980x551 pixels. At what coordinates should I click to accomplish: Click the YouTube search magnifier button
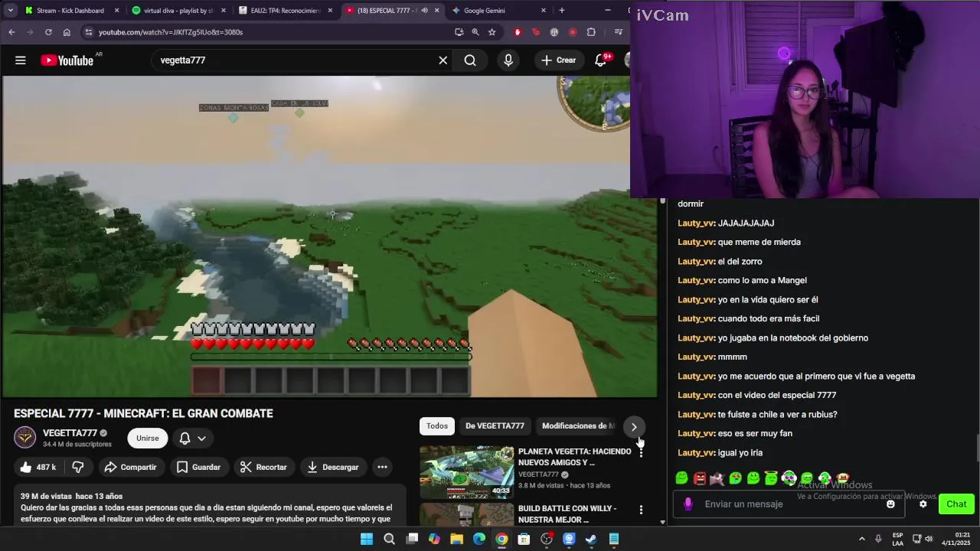click(x=470, y=60)
